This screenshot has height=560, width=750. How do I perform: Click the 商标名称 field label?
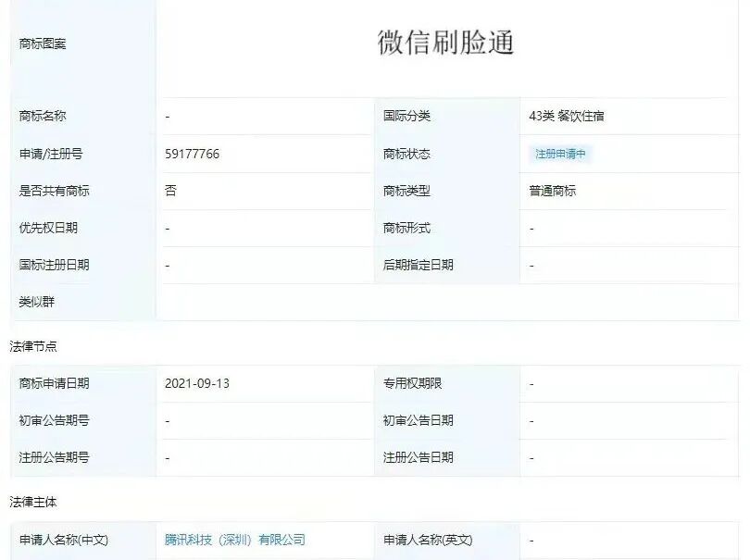tap(42, 116)
